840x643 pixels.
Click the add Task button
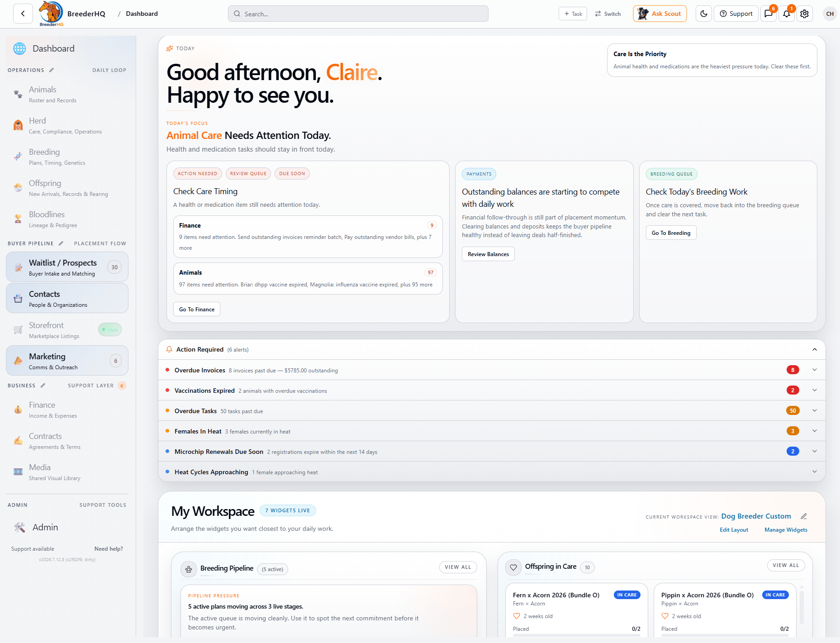click(573, 14)
